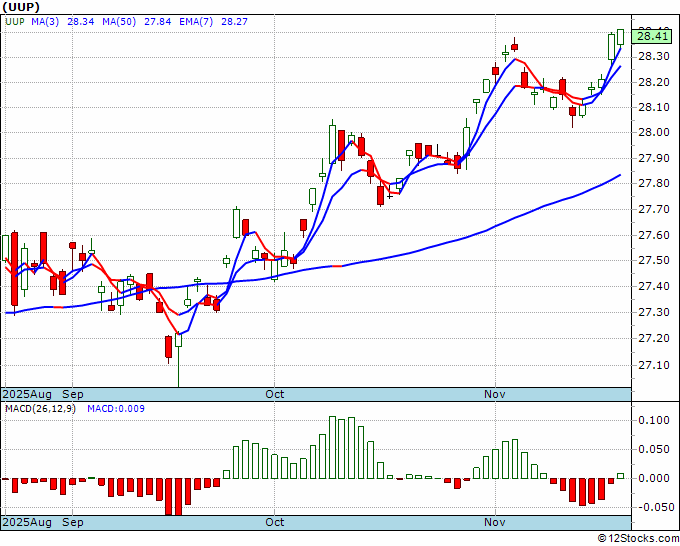Click the MA(50) value 27.84
The image size is (680, 546).
[157, 22]
